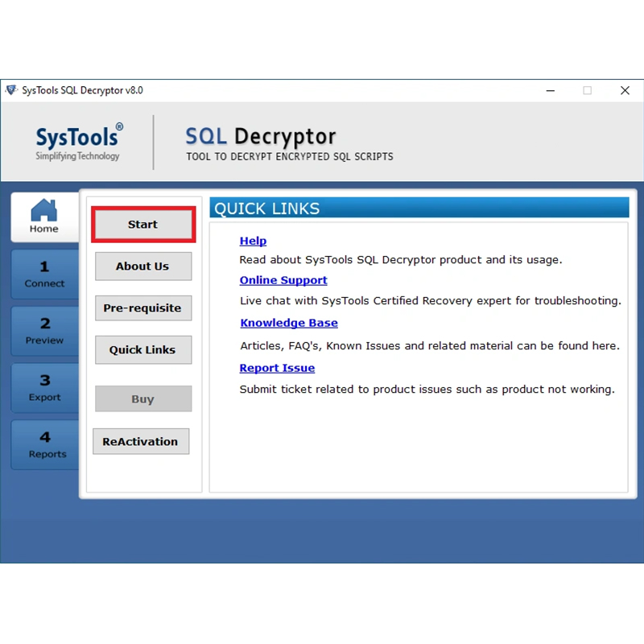Visit the Knowledge Base link
The image size is (644, 644).
click(x=289, y=323)
